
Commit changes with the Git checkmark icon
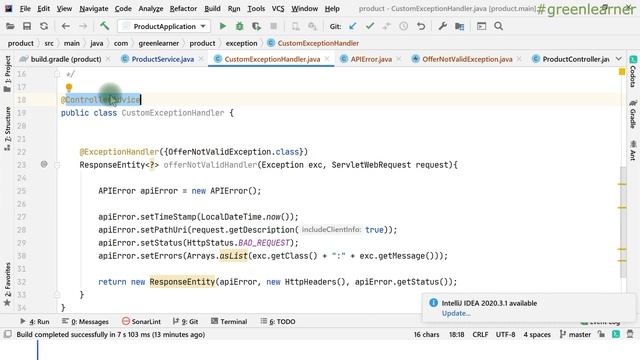[x=370, y=26]
